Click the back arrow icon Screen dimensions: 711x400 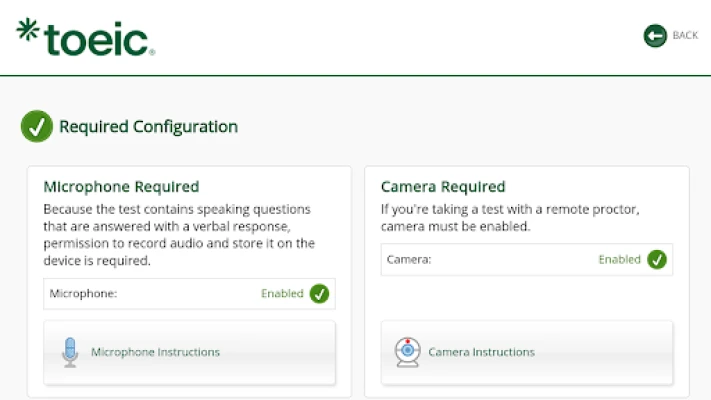click(x=655, y=36)
